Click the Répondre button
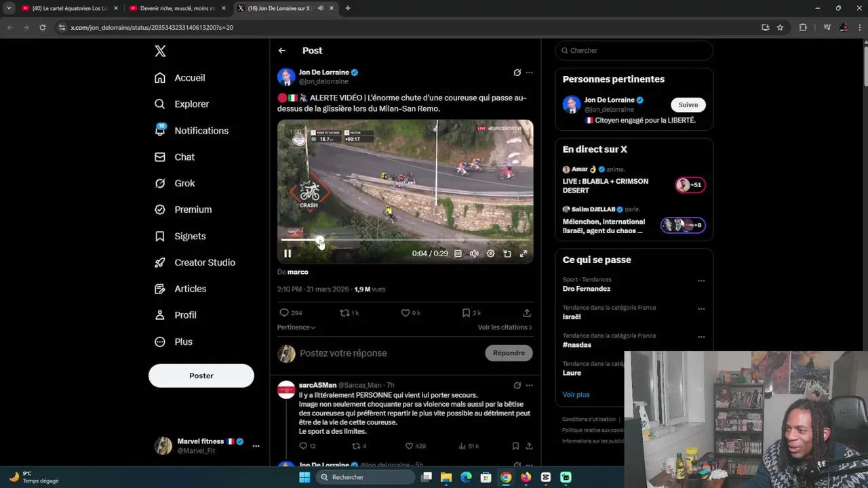The width and height of the screenshot is (868, 488). click(x=509, y=353)
